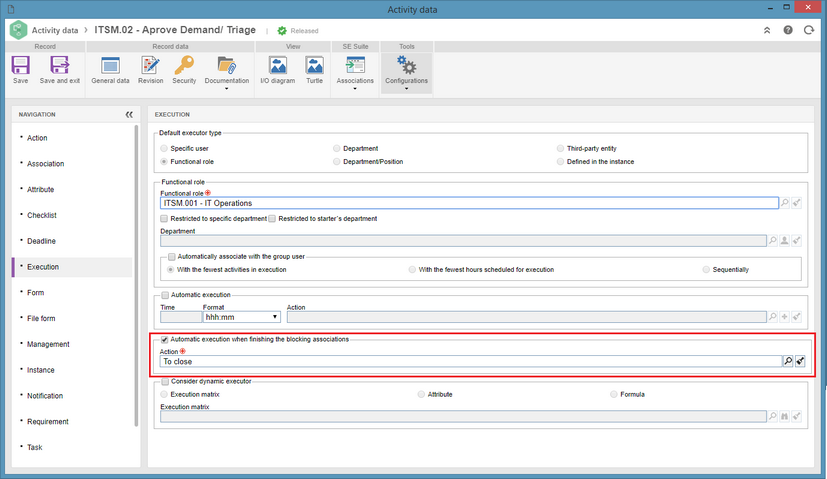Go to Attribute in navigation
This screenshot has height=479, width=827.
[x=41, y=189]
